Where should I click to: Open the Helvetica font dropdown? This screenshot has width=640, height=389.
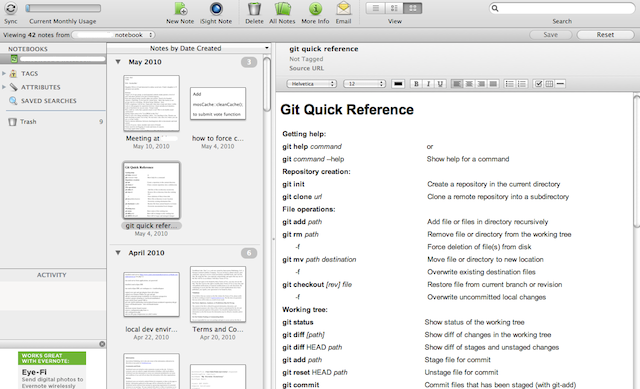click(x=311, y=84)
